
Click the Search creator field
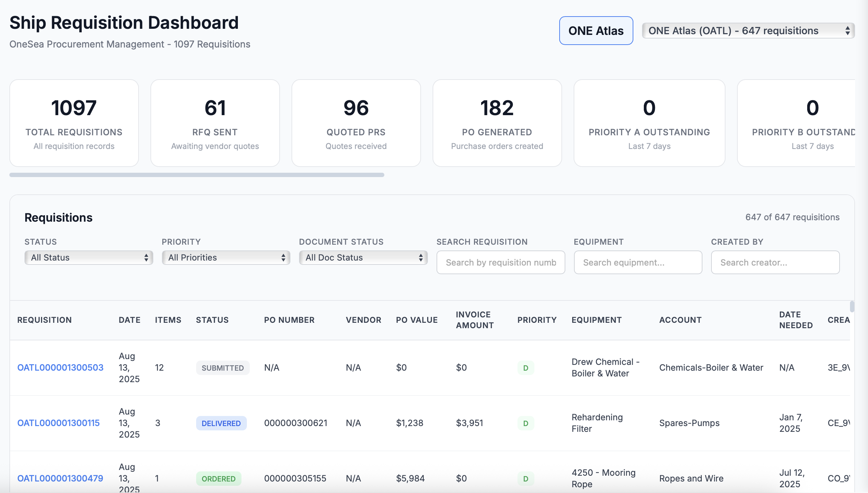(x=774, y=262)
